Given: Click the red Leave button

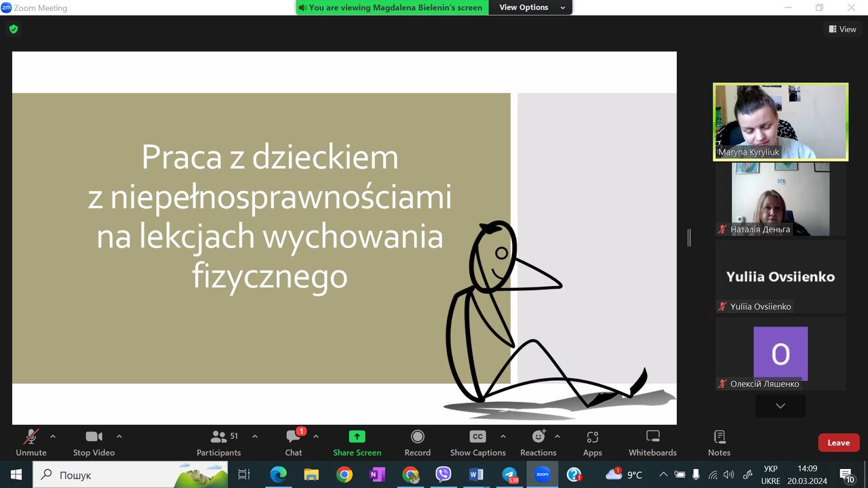Looking at the screenshot, I should pos(838,443).
